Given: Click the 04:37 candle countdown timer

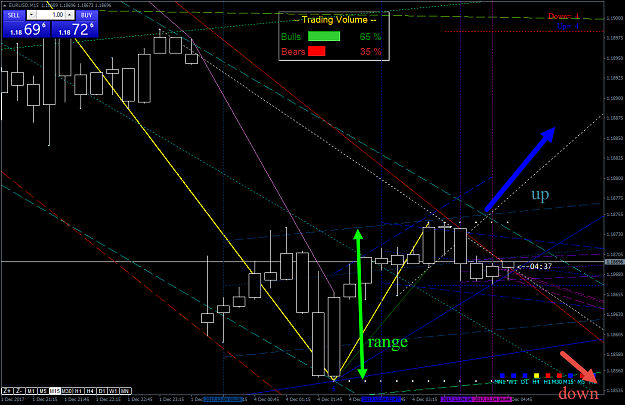Looking at the screenshot, I should 541,266.
